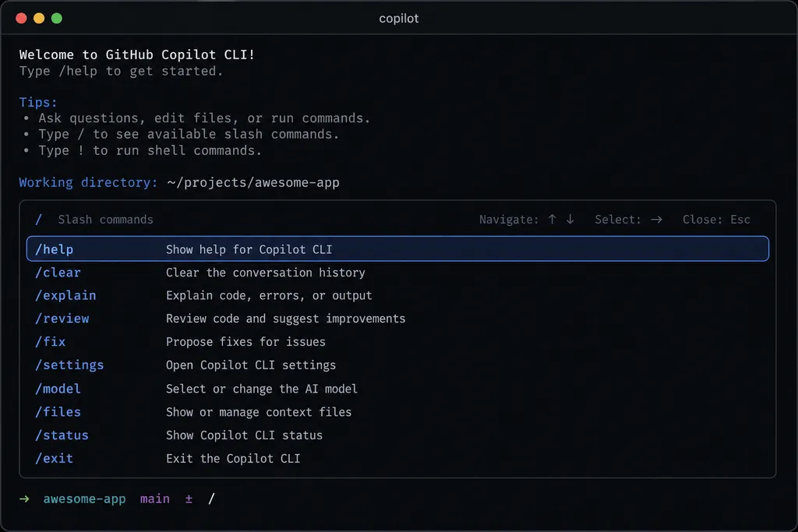Click the 'main' branch name in prompt
This screenshot has height=532, width=798.
155,499
